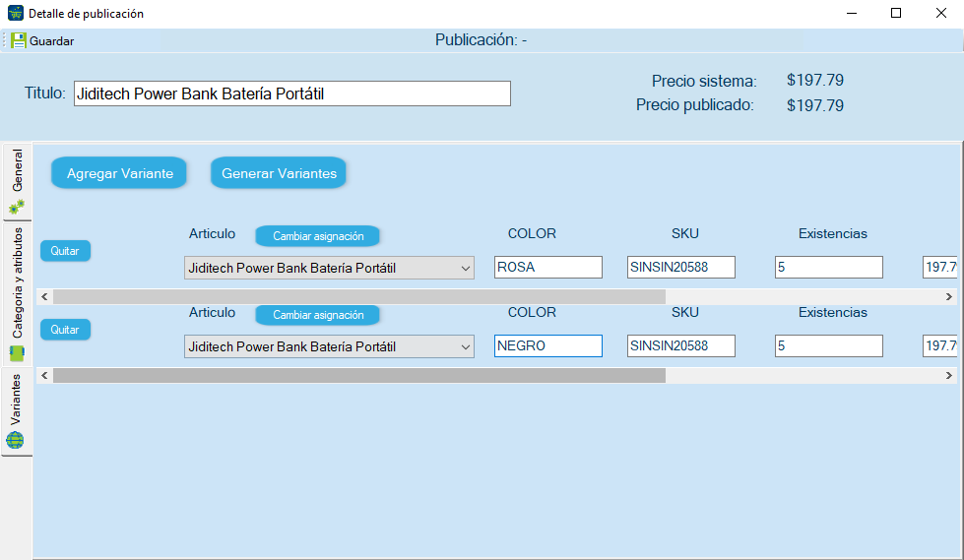Save the publication with Guardar
The width and height of the screenshot is (964, 560).
coord(42,41)
